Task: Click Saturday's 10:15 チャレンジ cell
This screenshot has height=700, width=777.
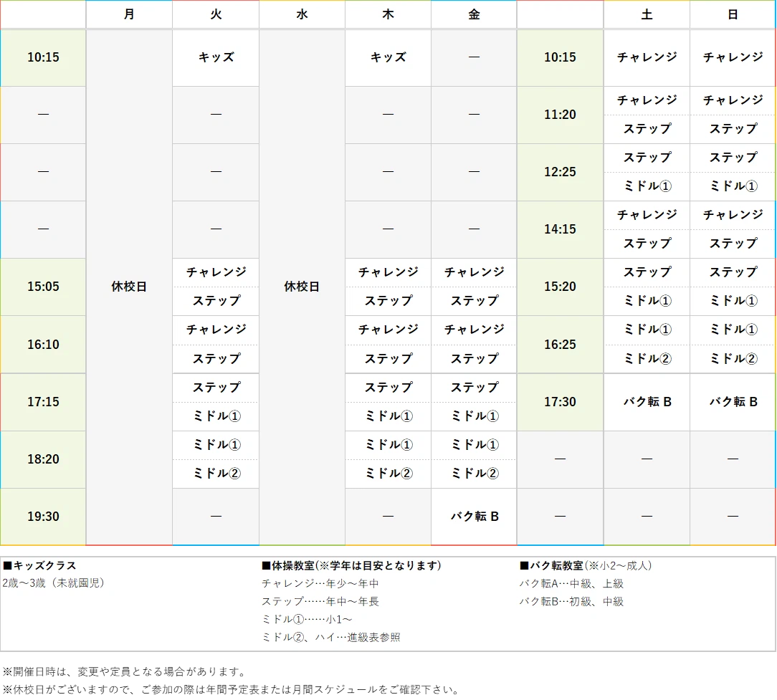Action: click(x=646, y=57)
